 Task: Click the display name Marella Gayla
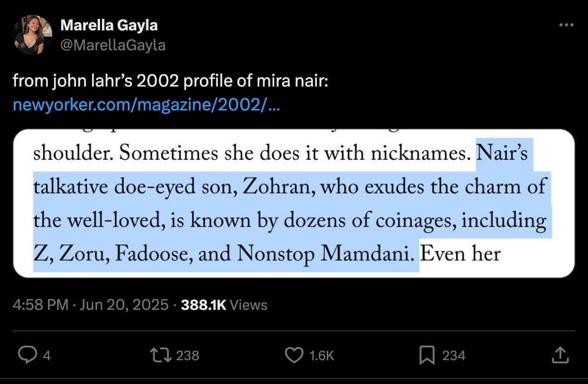coord(109,25)
